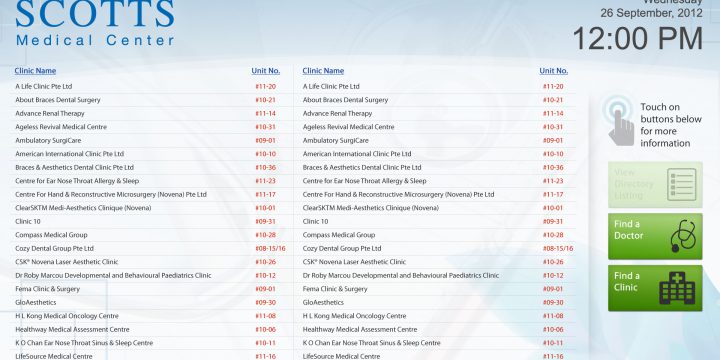Select 'LifeSource Medical Centre' in left list

pyautogui.click(x=54, y=356)
